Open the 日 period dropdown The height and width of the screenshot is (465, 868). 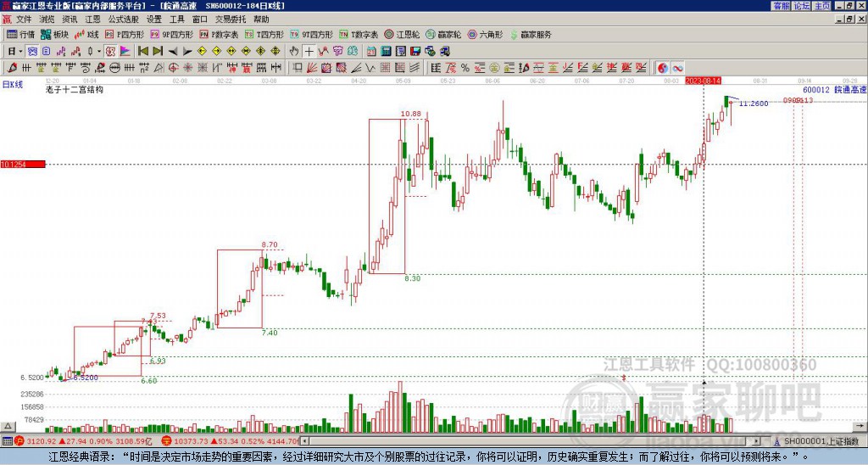14,51
